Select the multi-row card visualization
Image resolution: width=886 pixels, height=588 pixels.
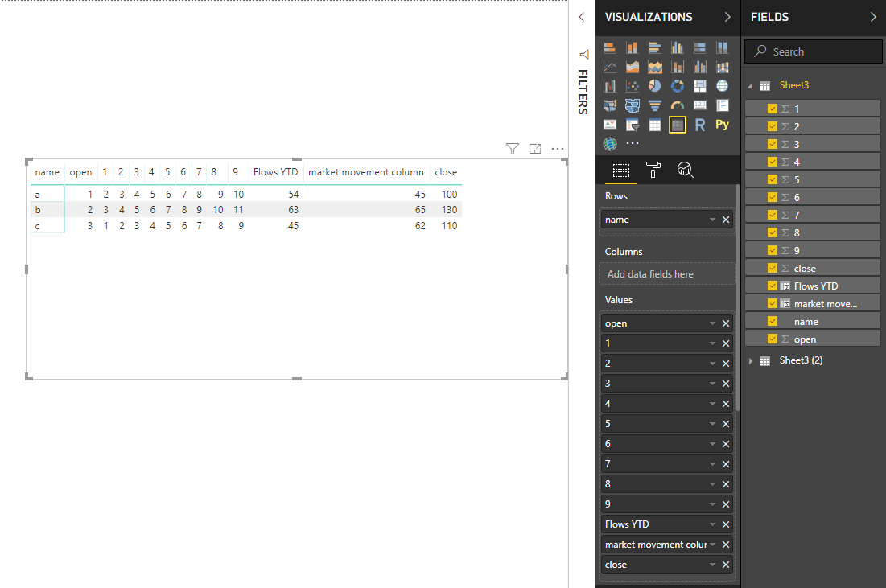[x=722, y=105]
